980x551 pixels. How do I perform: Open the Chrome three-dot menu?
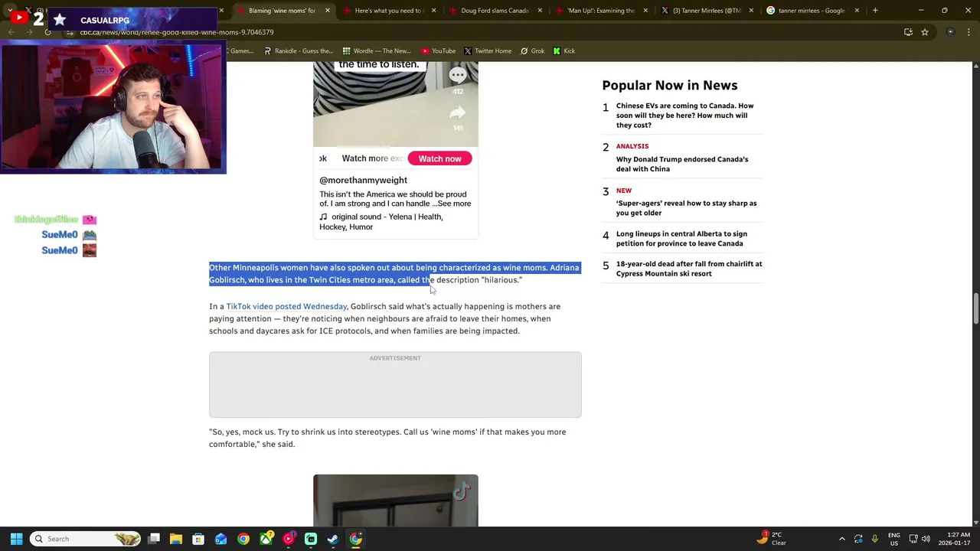click(970, 32)
